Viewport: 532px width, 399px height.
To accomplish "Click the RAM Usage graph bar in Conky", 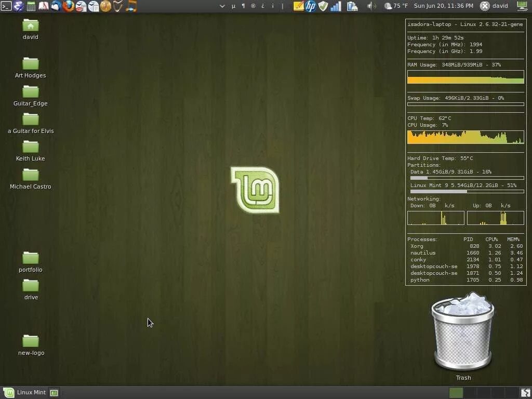I will point(465,77).
